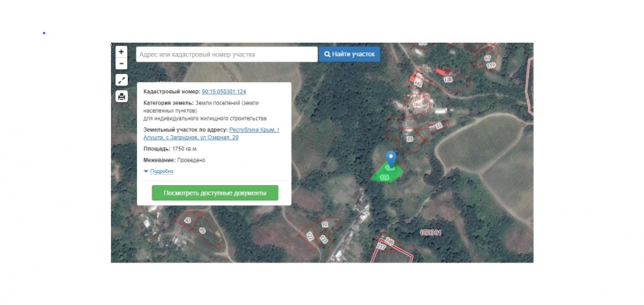
Task: Toggle fullscreen map view icon
Action: [122, 80]
